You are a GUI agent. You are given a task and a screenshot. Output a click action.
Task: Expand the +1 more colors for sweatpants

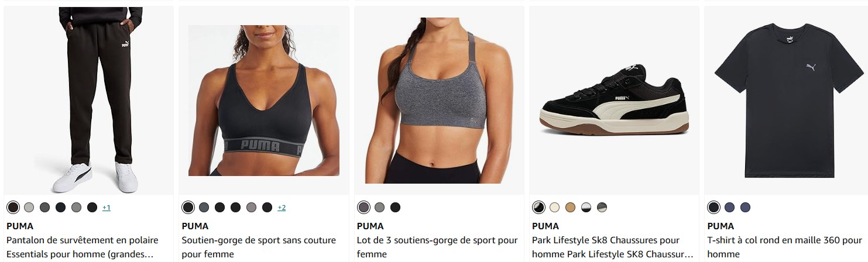(107, 208)
